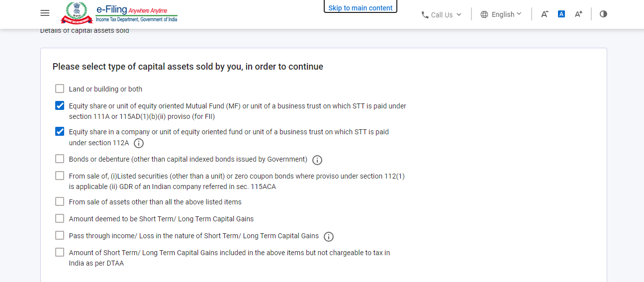Open the English language dropdown
Image resolution: width=644 pixels, height=282 pixels.
tap(501, 14)
